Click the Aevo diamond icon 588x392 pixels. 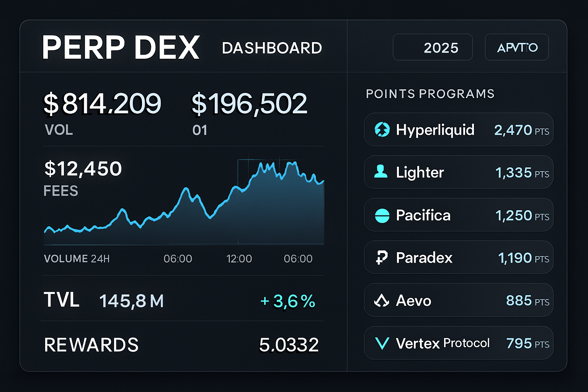click(381, 301)
